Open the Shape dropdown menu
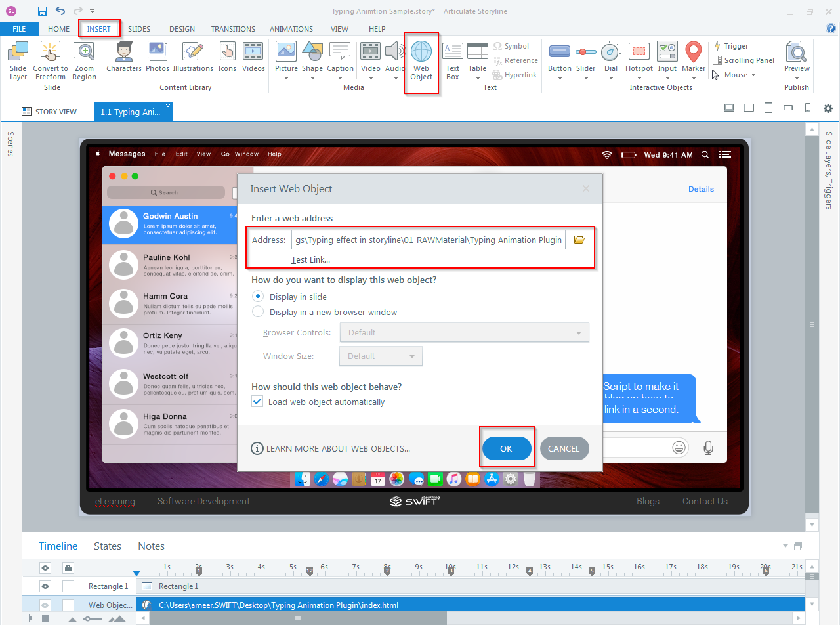This screenshot has height=625, width=840. point(312,78)
